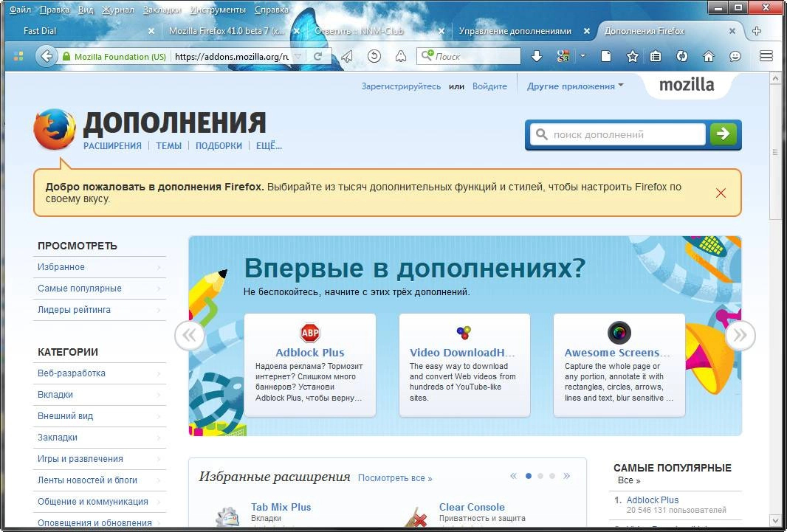Click the green padlock site identity icon
This screenshot has width=787, height=532.
tap(66, 56)
